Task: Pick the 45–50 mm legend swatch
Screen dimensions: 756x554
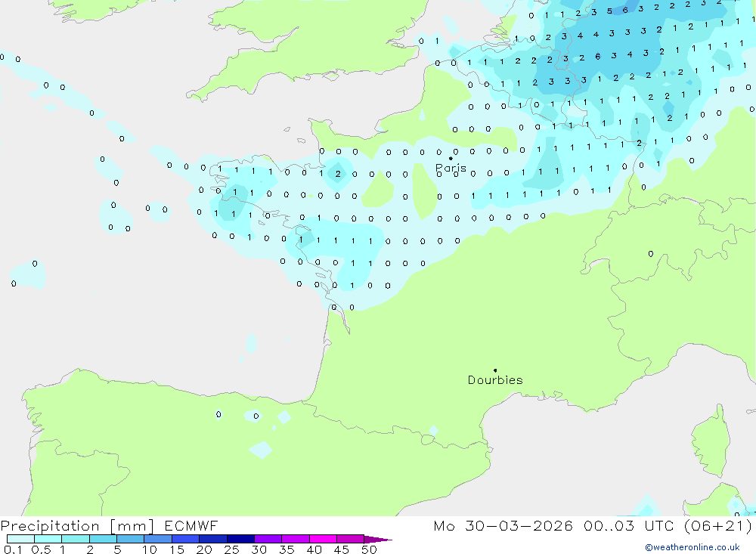Action: pos(351,539)
